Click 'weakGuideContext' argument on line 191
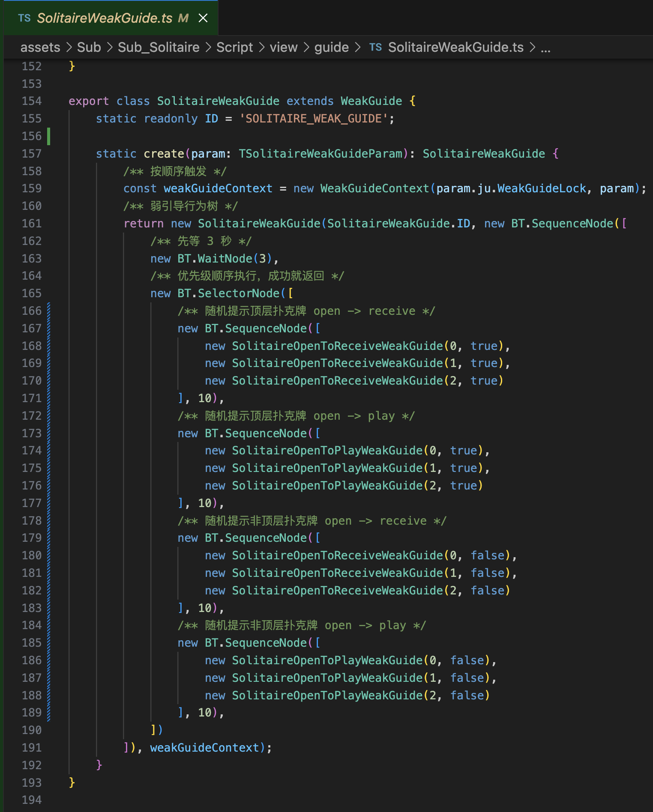653x812 pixels. tap(204, 748)
